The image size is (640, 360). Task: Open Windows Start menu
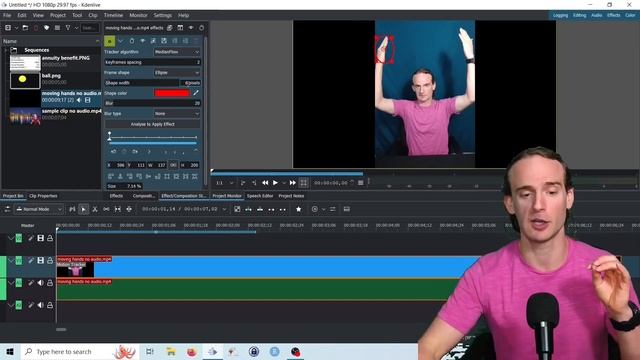pyautogui.click(x=10, y=351)
